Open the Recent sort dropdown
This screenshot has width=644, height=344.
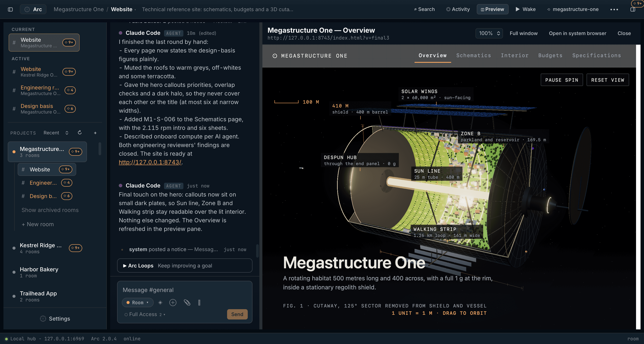(56, 133)
